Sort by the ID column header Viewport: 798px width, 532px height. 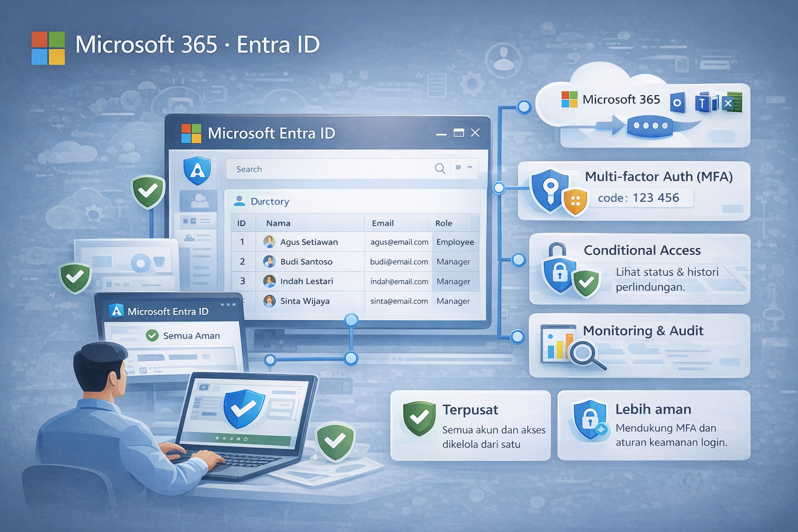pyautogui.click(x=242, y=223)
